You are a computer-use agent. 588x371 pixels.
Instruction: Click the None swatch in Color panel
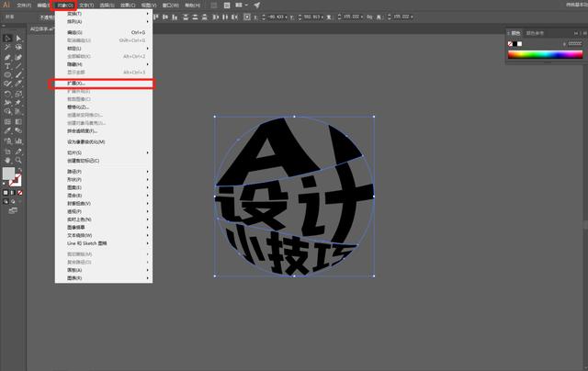click(510, 44)
